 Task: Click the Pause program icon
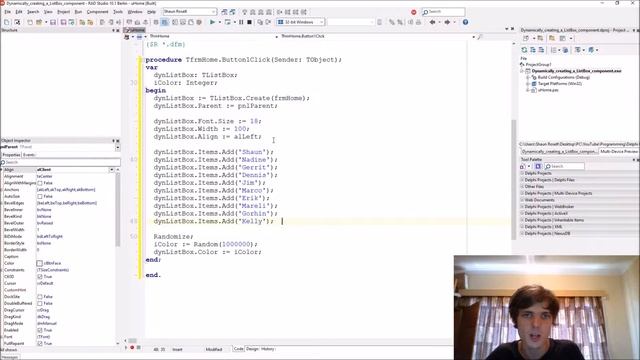pyautogui.click(x=241, y=22)
